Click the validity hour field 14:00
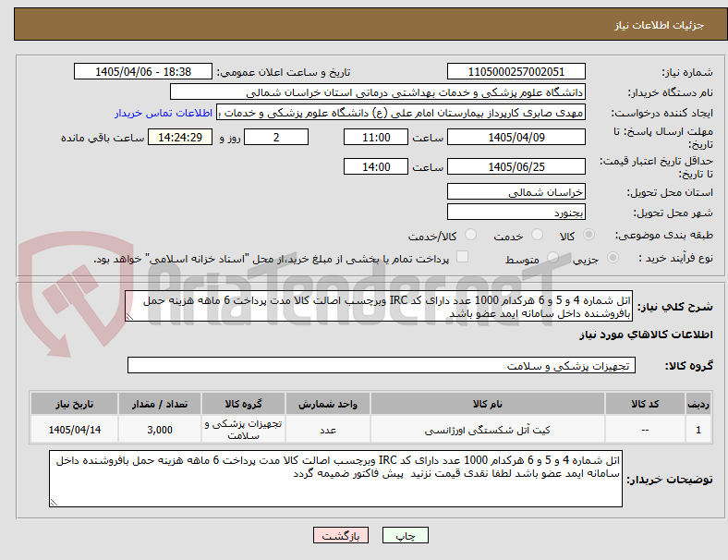728x560 pixels. coord(376,166)
